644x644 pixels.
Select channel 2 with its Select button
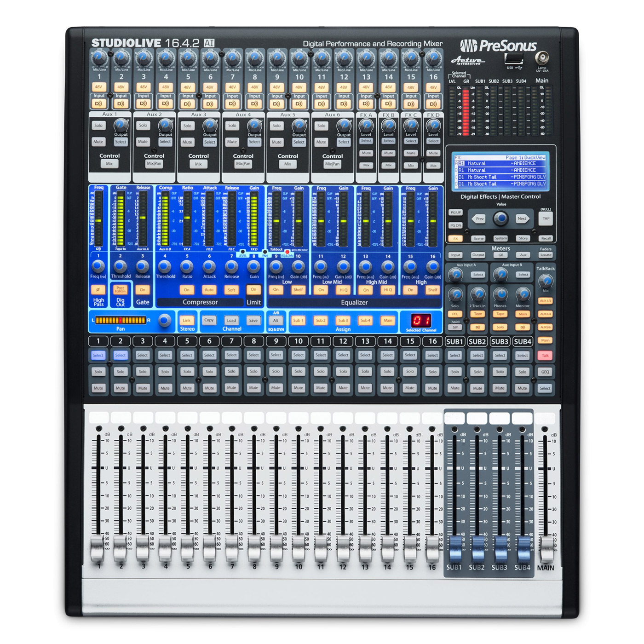click(x=121, y=355)
